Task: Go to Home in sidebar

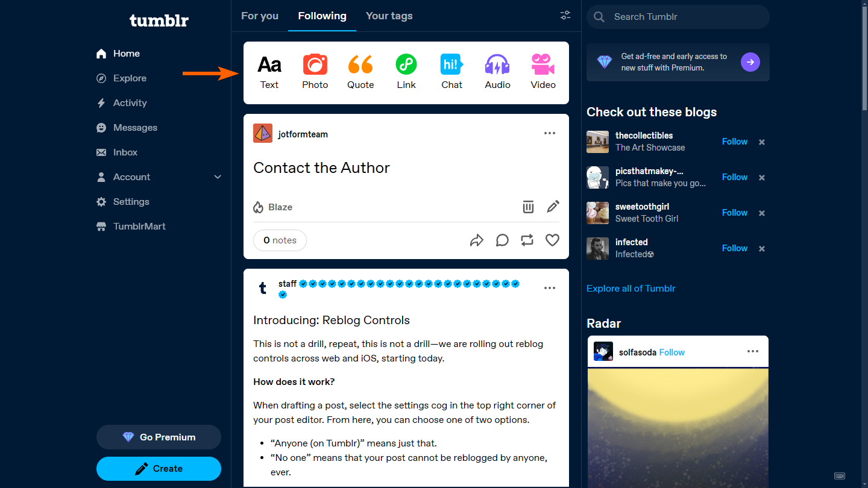Action: (x=118, y=54)
